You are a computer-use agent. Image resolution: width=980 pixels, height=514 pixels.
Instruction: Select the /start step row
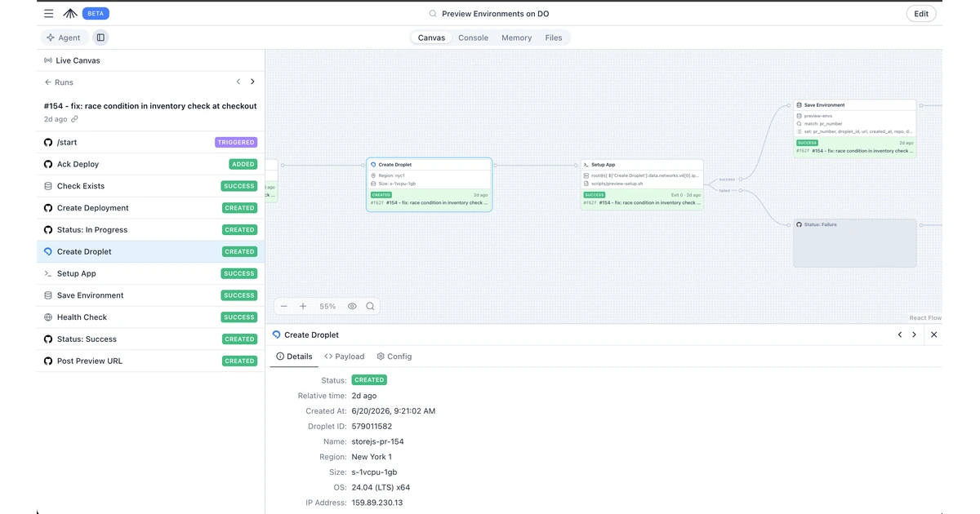coord(151,142)
